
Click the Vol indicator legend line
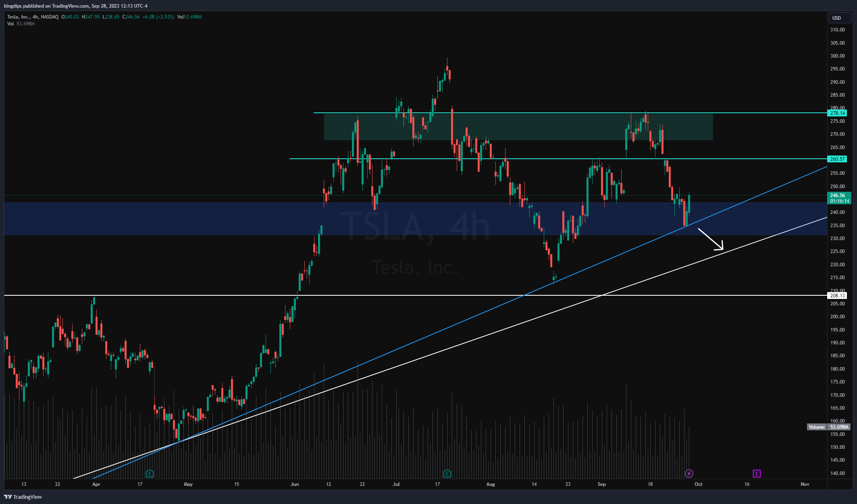[21, 24]
